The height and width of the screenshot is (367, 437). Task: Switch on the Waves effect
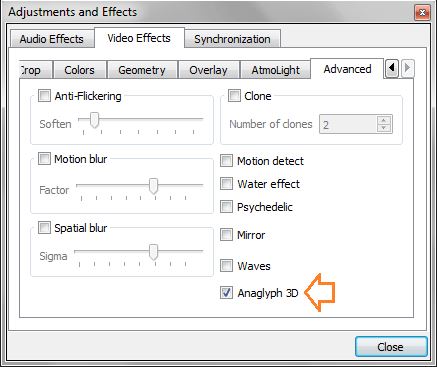[x=226, y=266]
